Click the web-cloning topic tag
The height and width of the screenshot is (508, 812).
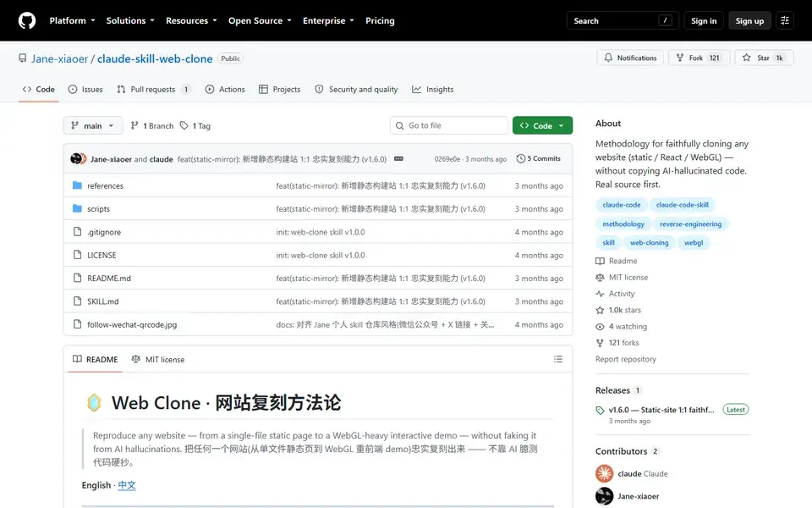click(x=649, y=243)
